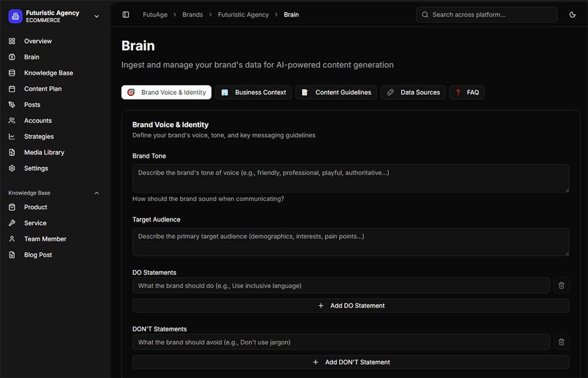Collapse the sidebar with the panel icon

click(x=126, y=14)
